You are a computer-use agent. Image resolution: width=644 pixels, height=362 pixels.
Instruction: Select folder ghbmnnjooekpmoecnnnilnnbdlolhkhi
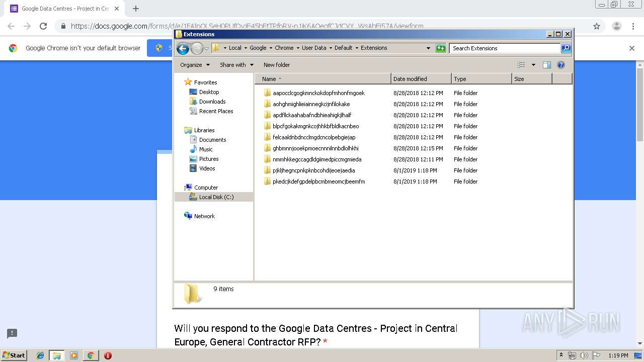click(x=315, y=148)
